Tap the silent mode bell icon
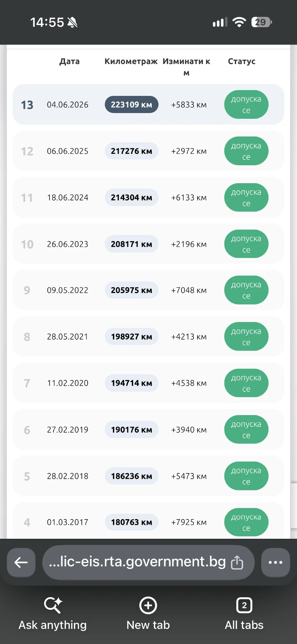The width and height of the screenshot is (297, 644). pyautogui.click(x=72, y=23)
